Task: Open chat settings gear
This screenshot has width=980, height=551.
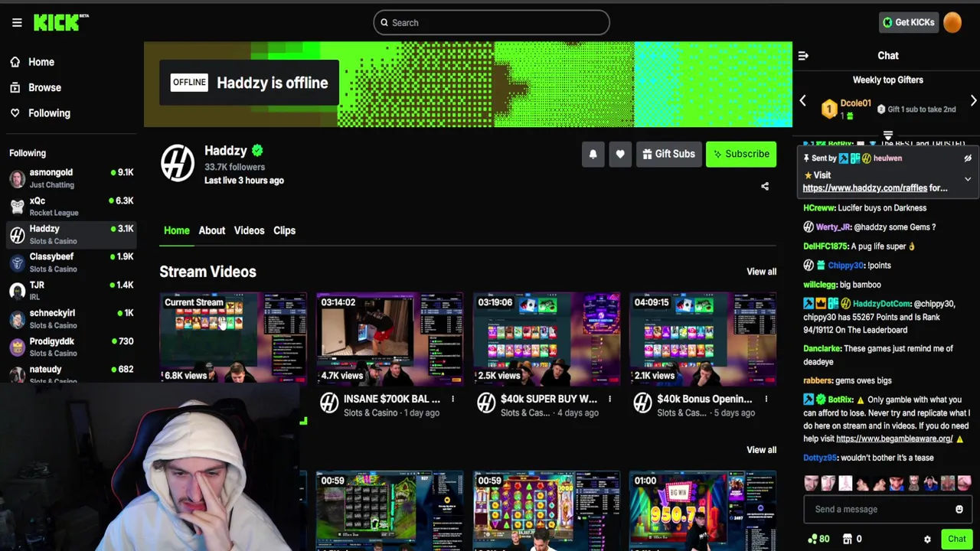Action: [927, 540]
